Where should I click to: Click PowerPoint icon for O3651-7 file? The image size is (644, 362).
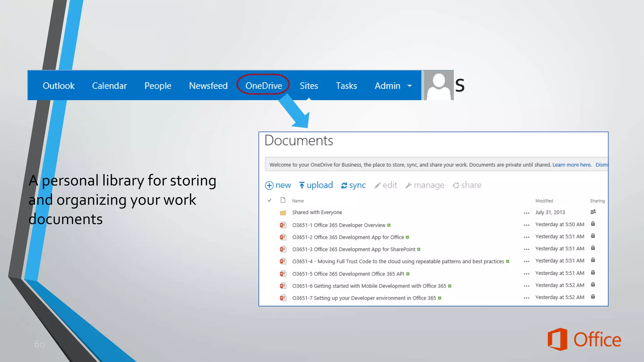(x=283, y=298)
